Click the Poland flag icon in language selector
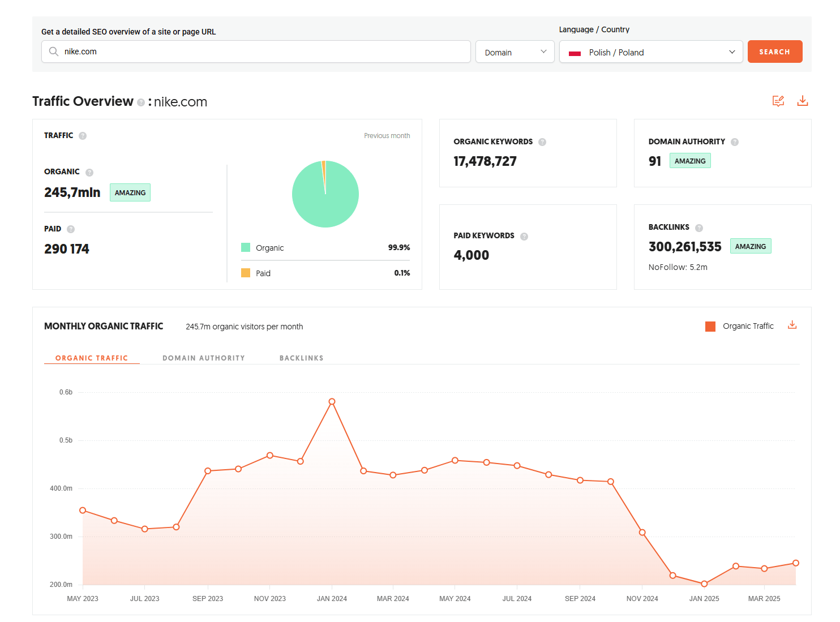840x622 pixels. 575,53
